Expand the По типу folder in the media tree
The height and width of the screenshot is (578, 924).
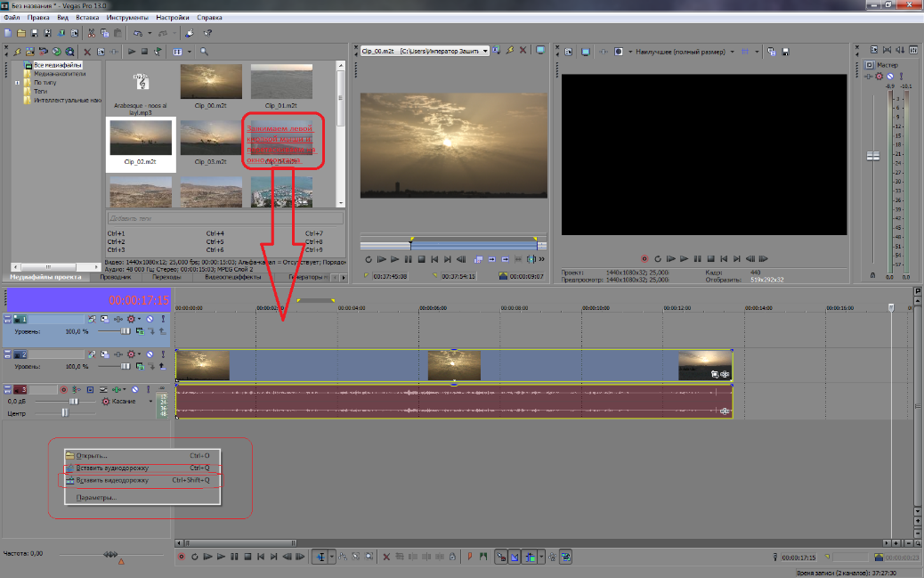click(17, 83)
